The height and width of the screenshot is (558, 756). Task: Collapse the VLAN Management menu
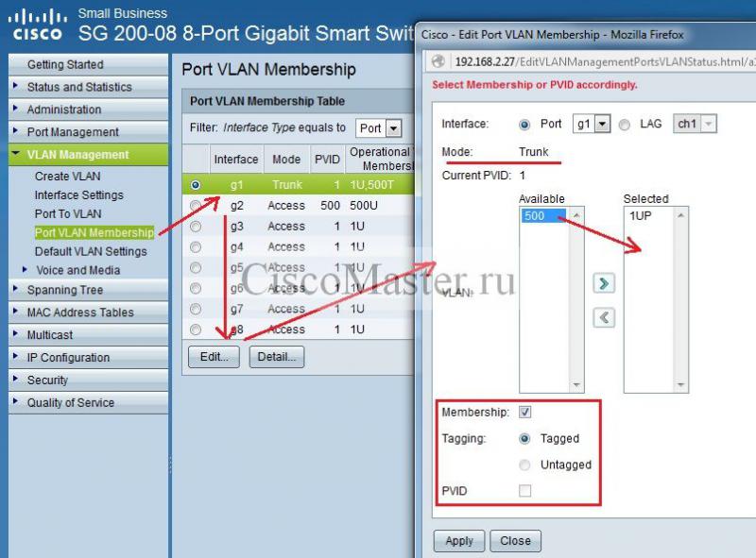89,155
